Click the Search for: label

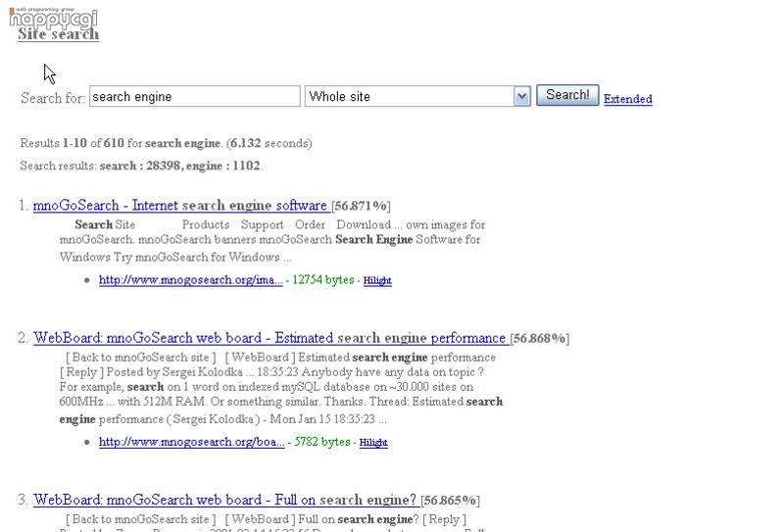click(x=53, y=98)
